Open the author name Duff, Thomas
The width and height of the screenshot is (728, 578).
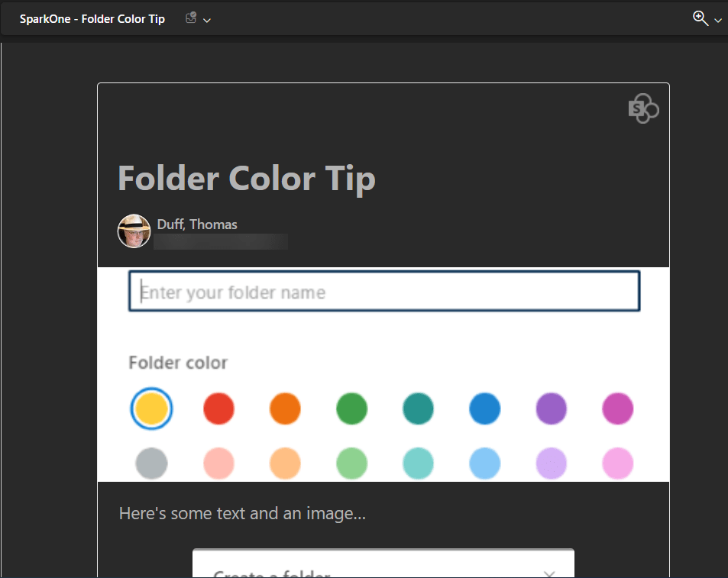[197, 224]
